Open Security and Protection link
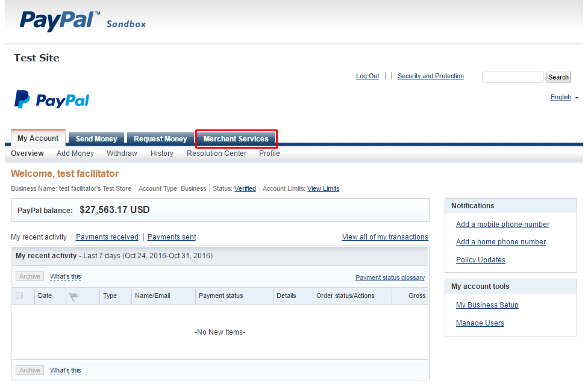The height and width of the screenshot is (387, 588). (x=431, y=76)
